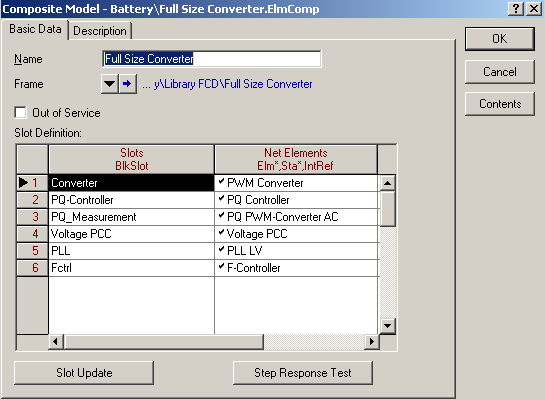
Task: Click the horizontal scroll right arrow
Action: 372,342
